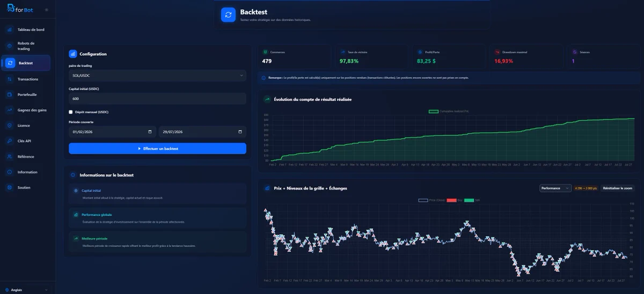Open the SOL/USDC trading pair dropdown
The width and height of the screenshot is (644, 294).
(157, 76)
